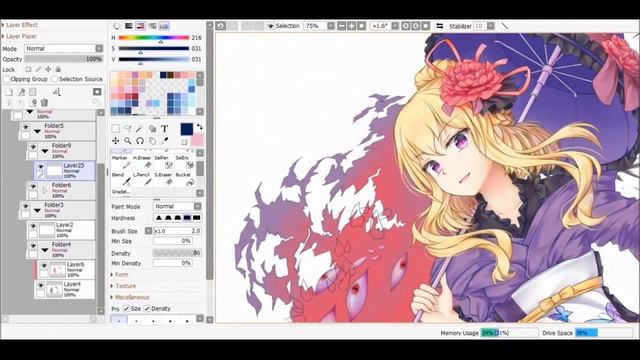Screen dimensions: 640x360
Task: Collapse Folder5 with its triangle
Action: point(38,132)
